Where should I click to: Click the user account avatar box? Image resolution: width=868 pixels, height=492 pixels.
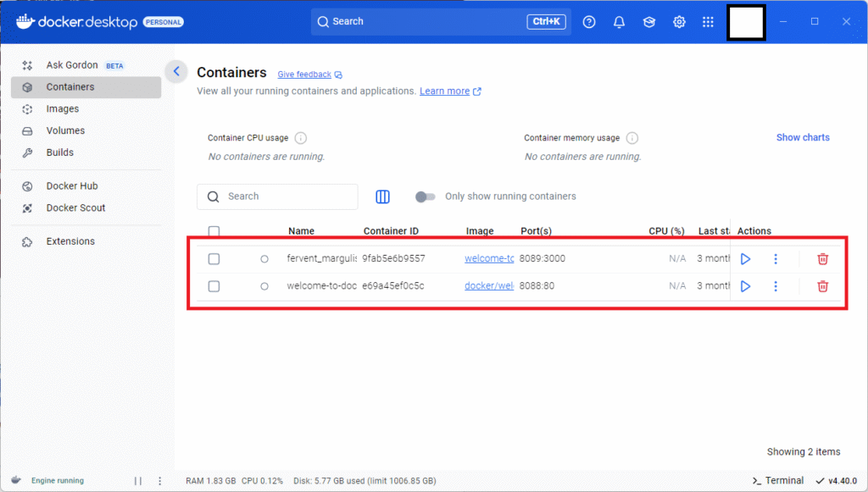746,23
